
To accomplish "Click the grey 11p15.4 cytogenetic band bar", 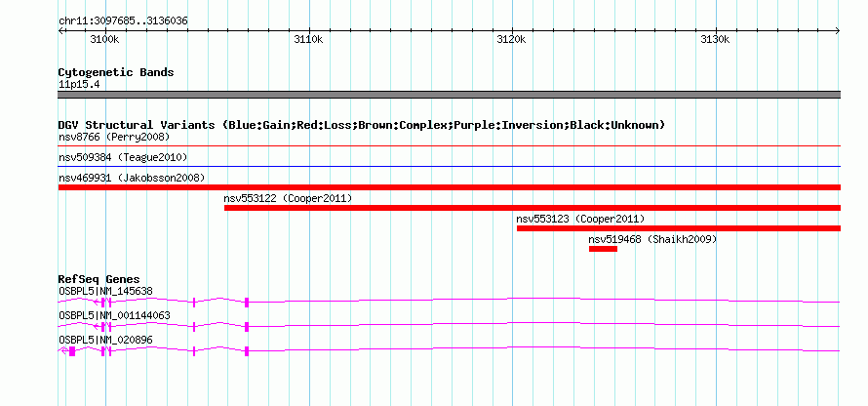I will [449, 95].
